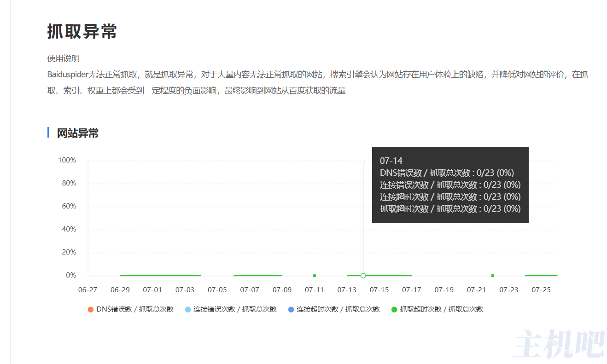This screenshot has height=364, width=607.
Task: Toggle the light blue 连接错误次数 legend dot
Action: [x=187, y=309]
